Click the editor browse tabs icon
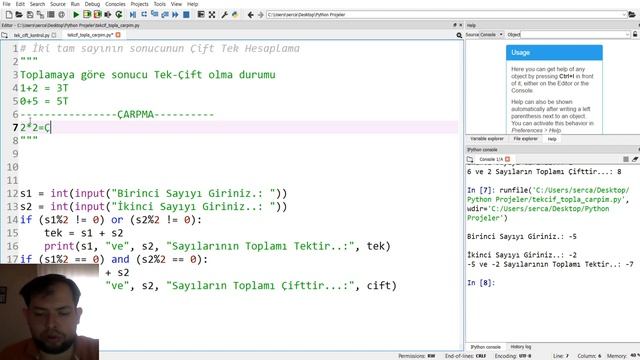This screenshot has width=640, height=360. [x=4, y=35]
